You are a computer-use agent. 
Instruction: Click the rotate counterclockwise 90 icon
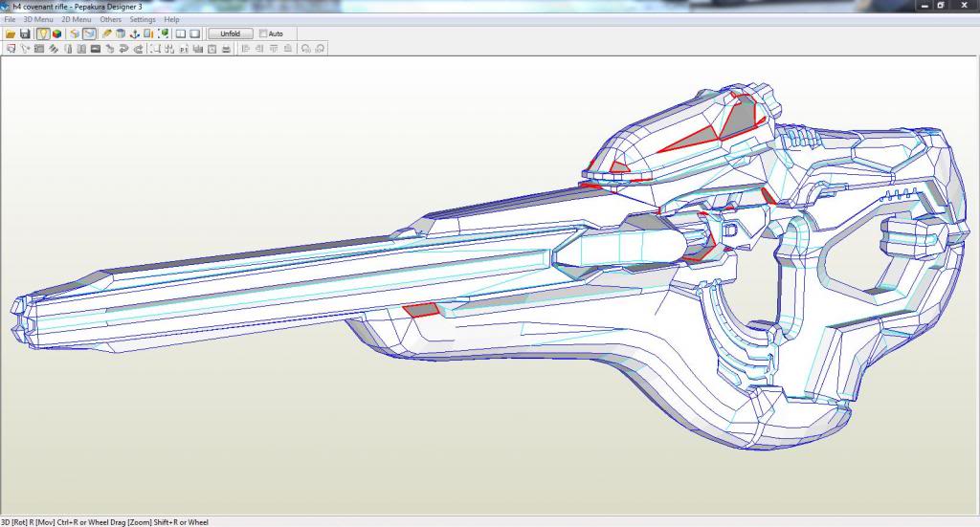[305, 49]
